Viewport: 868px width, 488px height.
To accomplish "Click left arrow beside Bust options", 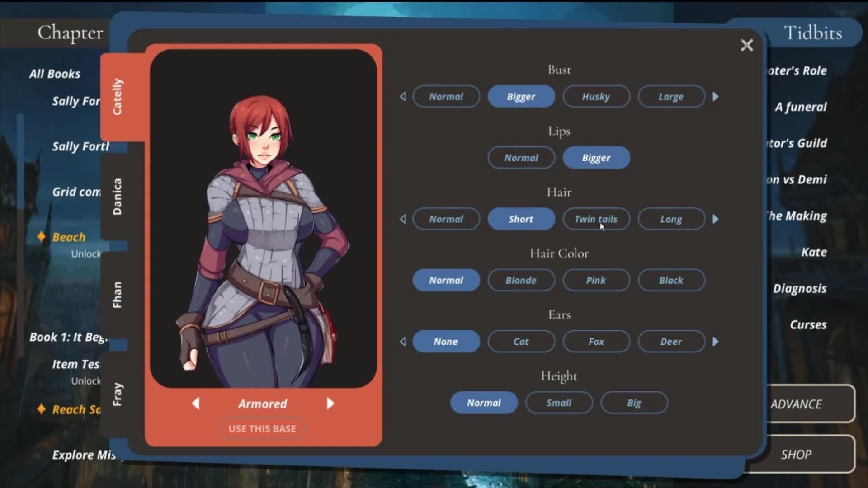I will click(403, 97).
